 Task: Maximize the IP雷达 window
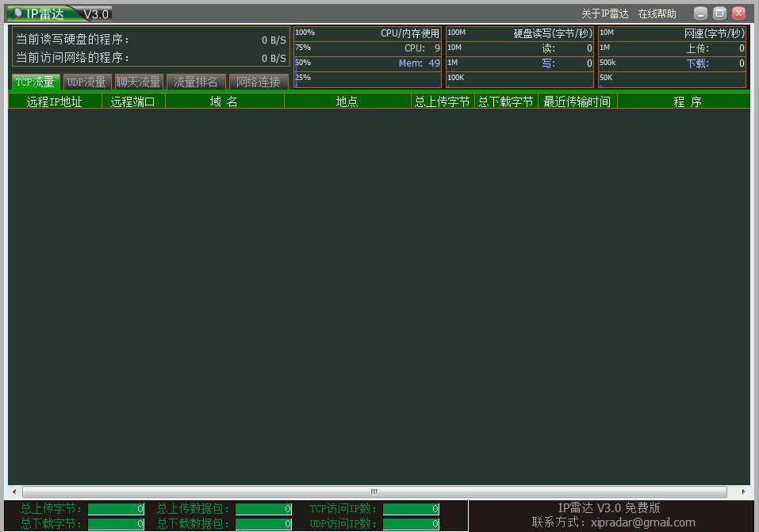click(x=719, y=13)
